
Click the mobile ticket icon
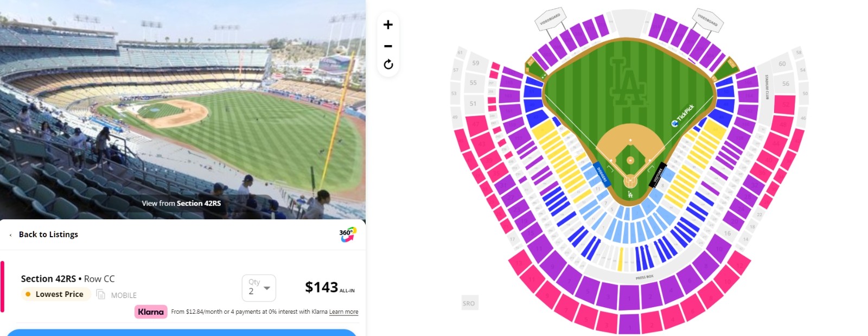(x=101, y=294)
